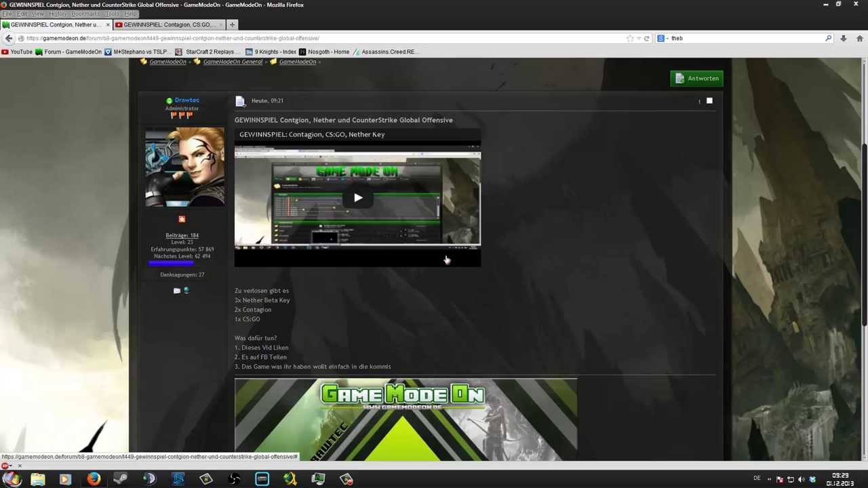The image size is (868, 488).
Task: Open the GameModeOn General breadcrumb link
Action: (233, 62)
